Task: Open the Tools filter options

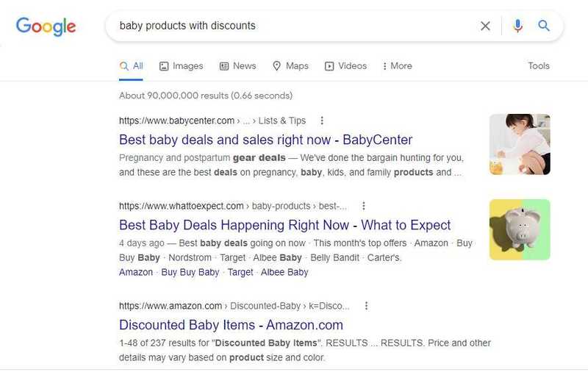Action: pyautogui.click(x=539, y=66)
